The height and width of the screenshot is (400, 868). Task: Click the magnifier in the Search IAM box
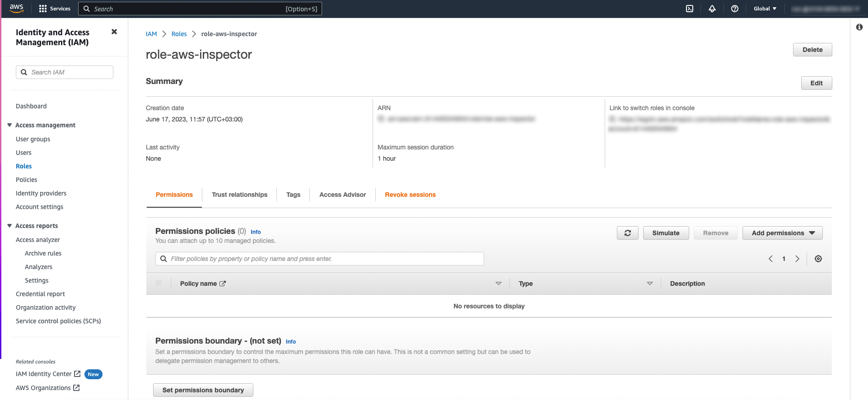tap(24, 72)
